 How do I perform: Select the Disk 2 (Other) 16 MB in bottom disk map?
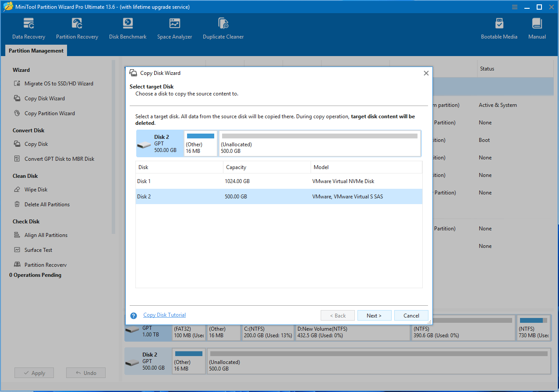(189, 361)
